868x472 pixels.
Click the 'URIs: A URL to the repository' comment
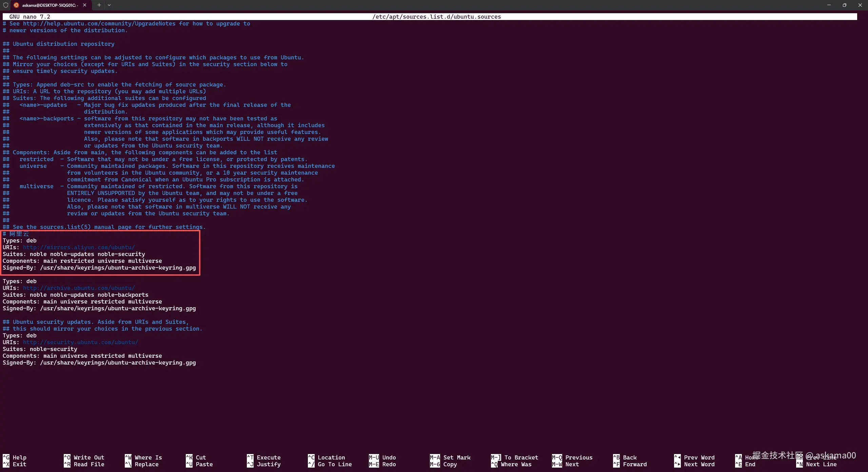click(x=104, y=92)
